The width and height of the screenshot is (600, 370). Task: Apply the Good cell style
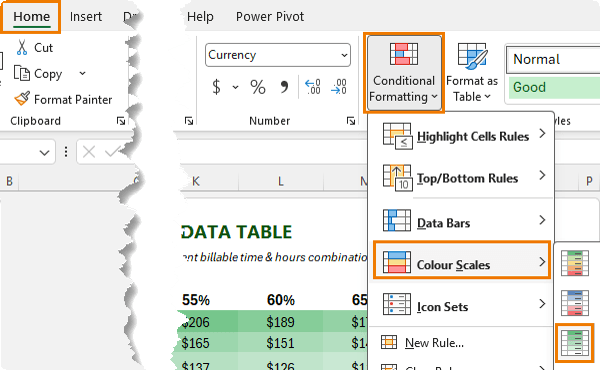tap(554, 87)
